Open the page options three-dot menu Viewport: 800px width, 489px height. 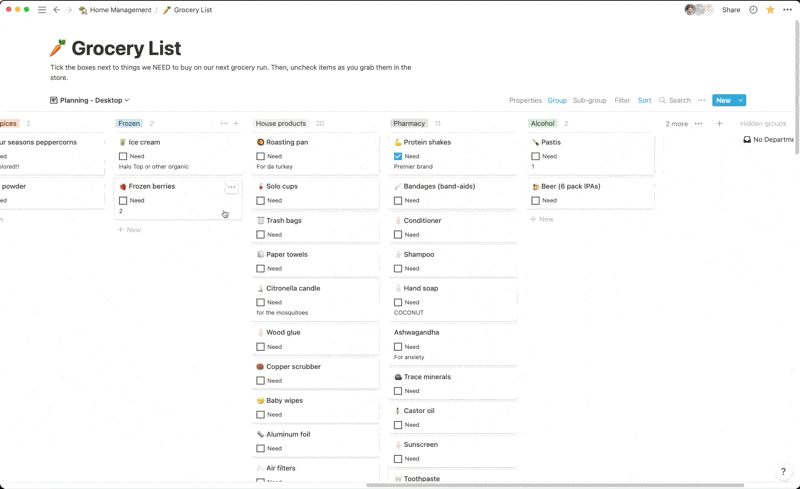pyautogui.click(x=786, y=10)
